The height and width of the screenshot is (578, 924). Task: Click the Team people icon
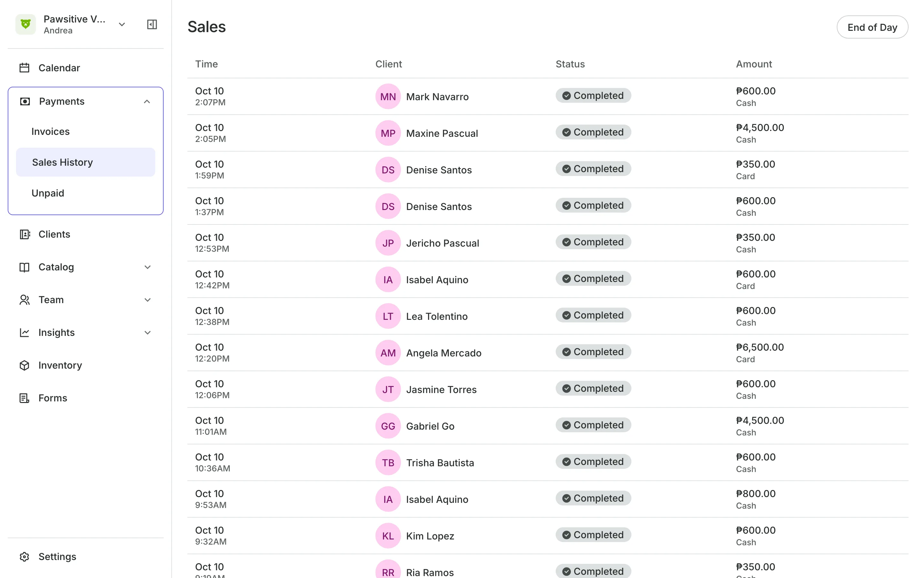point(24,300)
